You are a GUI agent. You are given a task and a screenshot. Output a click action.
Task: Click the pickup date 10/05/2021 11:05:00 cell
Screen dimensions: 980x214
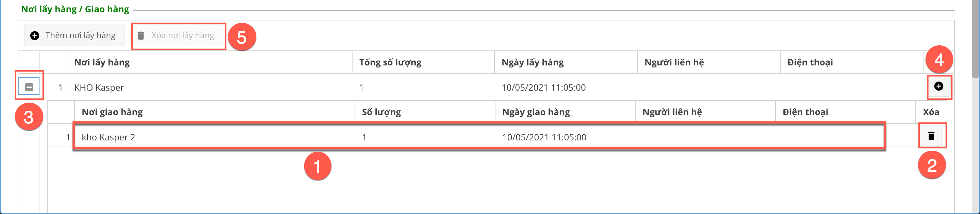point(543,88)
